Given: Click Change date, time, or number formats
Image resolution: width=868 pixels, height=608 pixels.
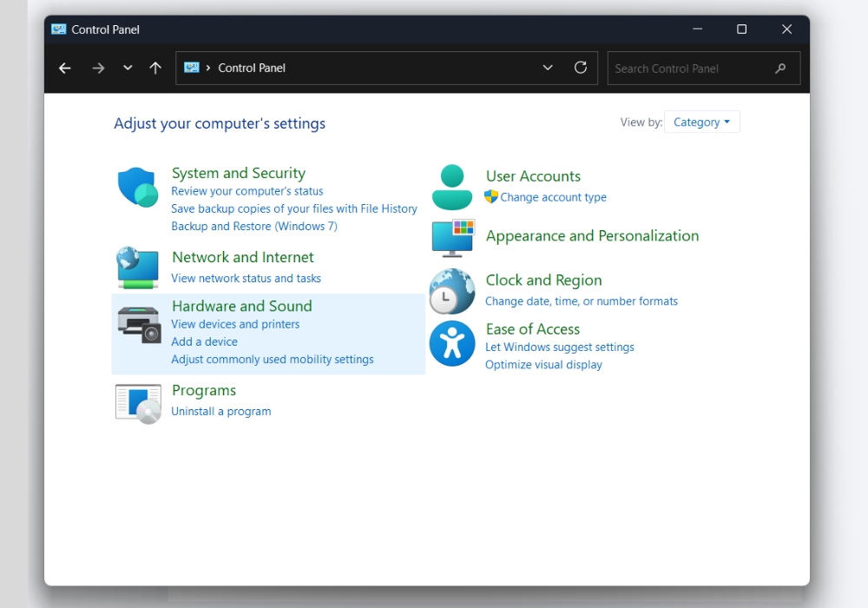Looking at the screenshot, I should 582,301.
